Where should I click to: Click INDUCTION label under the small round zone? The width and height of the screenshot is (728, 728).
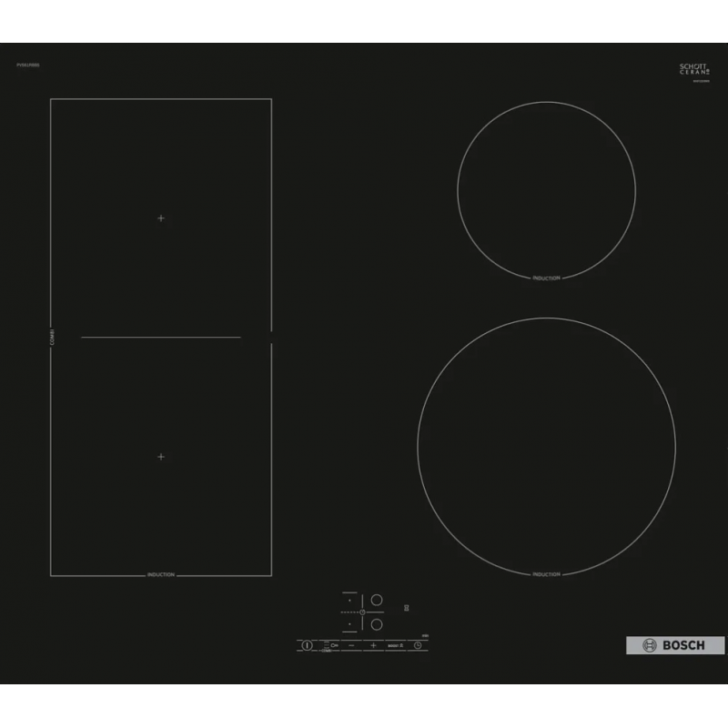click(547, 278)
